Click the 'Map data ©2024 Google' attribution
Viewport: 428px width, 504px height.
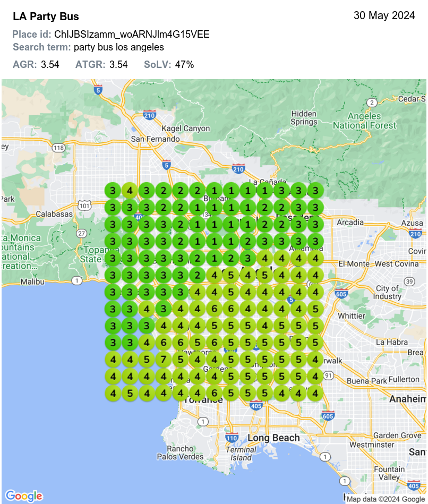click(x=385, y=499)
